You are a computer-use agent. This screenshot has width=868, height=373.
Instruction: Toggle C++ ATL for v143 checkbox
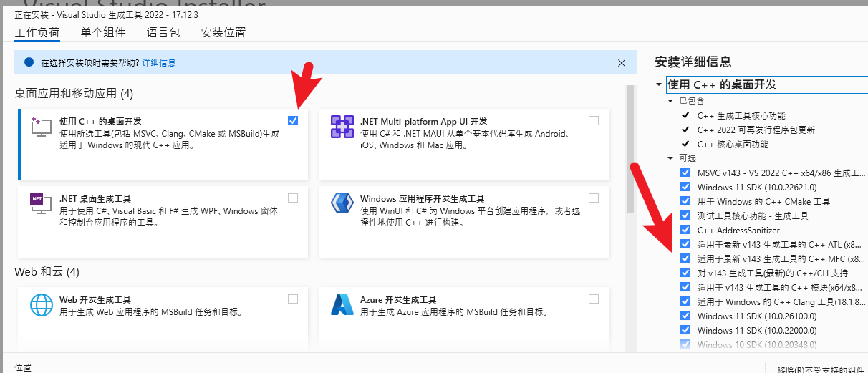(x=685, y=244)
